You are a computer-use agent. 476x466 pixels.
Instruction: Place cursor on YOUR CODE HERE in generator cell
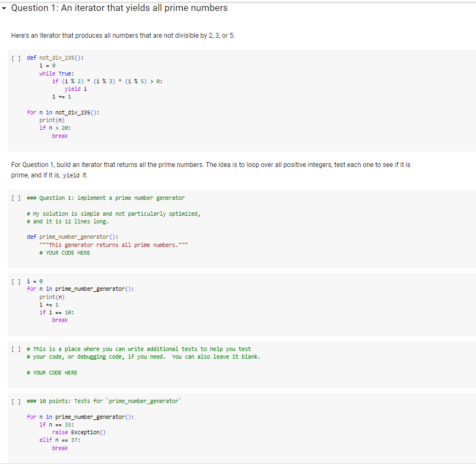tap(65, 252)
